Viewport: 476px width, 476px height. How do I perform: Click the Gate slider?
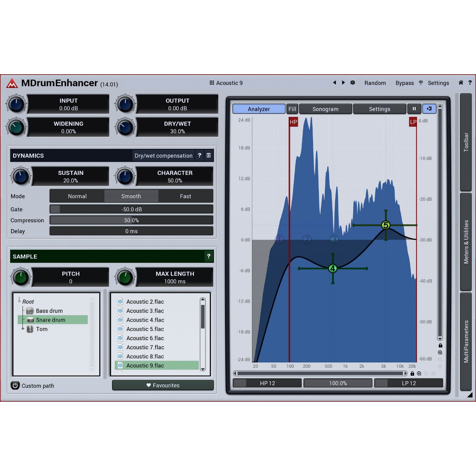131,209
